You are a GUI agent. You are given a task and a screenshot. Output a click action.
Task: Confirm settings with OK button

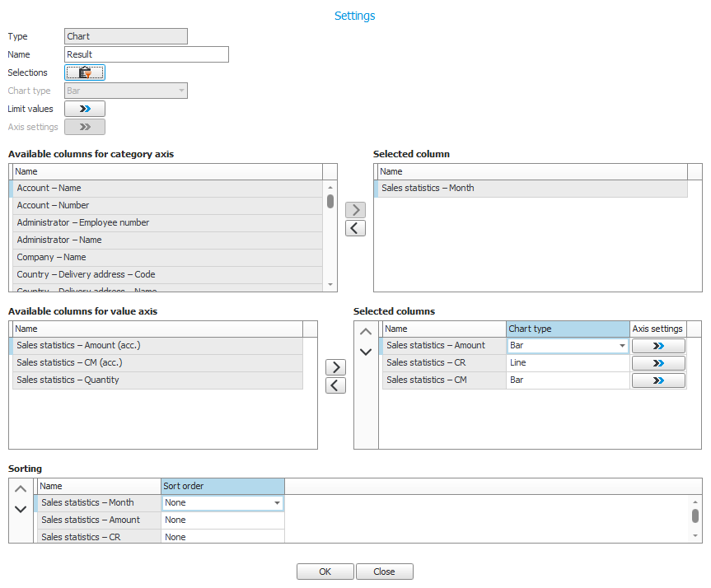tap(325, 572)
